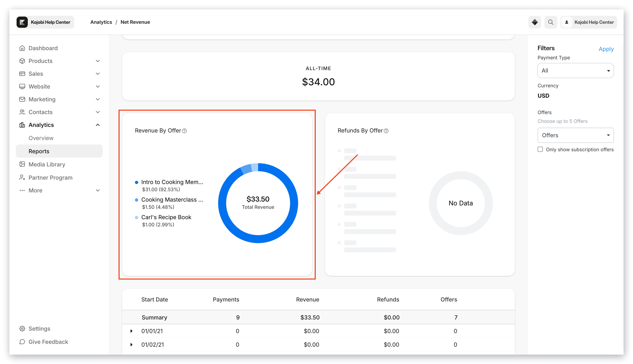This screenshot has width=633, height=364.
Task: Expand the 01/02/21 table row
Action: [131, 344]
